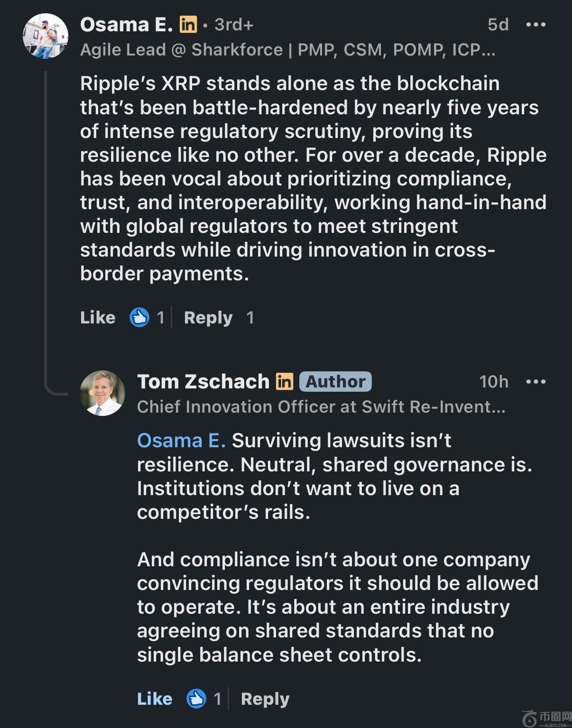Open Tom Zschach's profile photo
Screen dimensions: 572x728
102,393
